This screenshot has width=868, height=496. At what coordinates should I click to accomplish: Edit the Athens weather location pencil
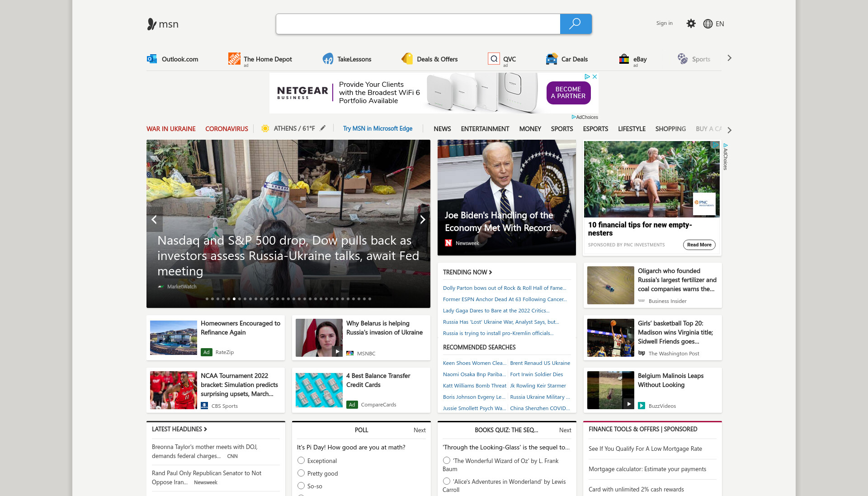pyautogui.click(x=323, y=128)
